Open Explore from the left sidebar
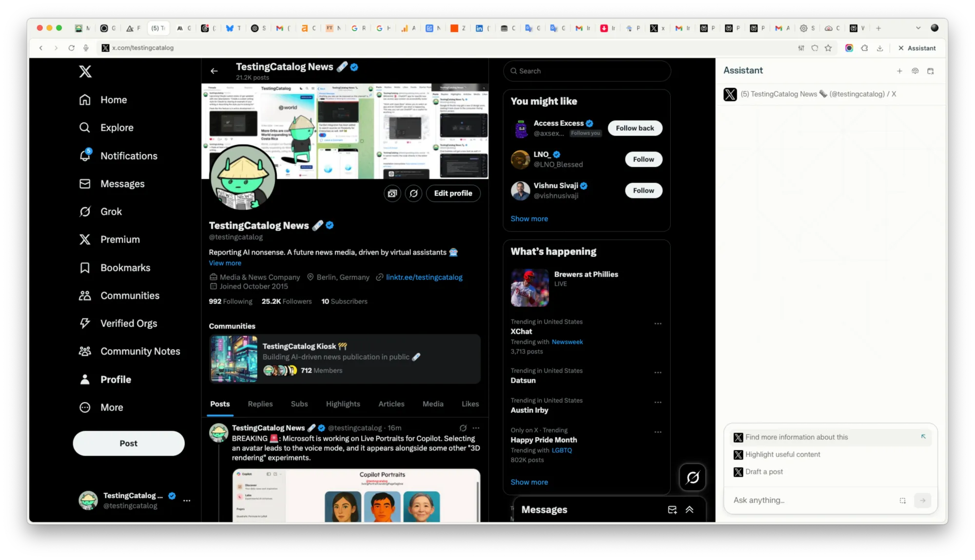Viewport: 975px width, 560px height. 117,127
